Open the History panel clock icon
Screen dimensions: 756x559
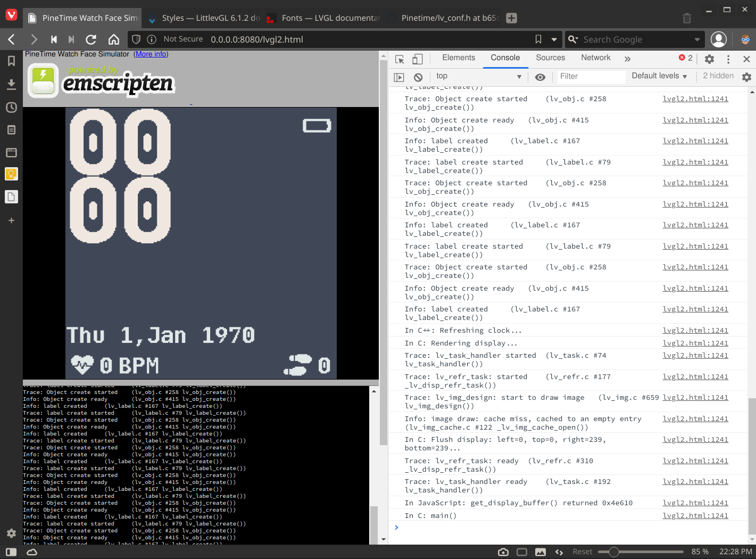pyautogui.click(x=11, y=108)
